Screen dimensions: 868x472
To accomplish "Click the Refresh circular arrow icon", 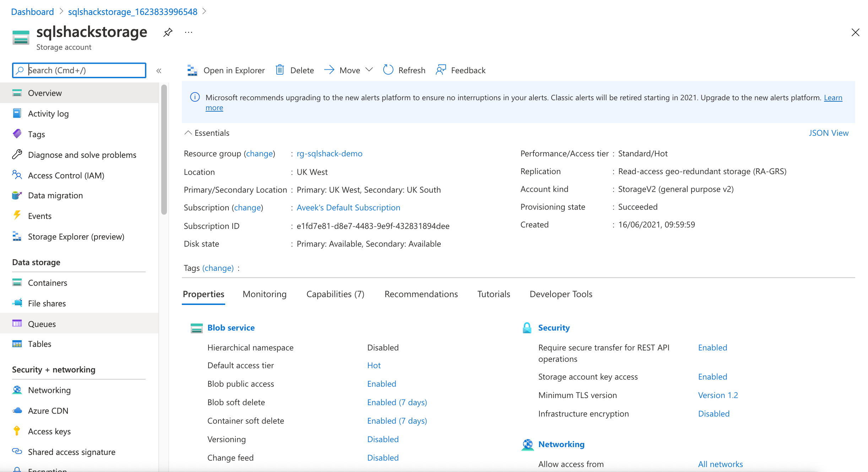I will click(x=388, y=70).
